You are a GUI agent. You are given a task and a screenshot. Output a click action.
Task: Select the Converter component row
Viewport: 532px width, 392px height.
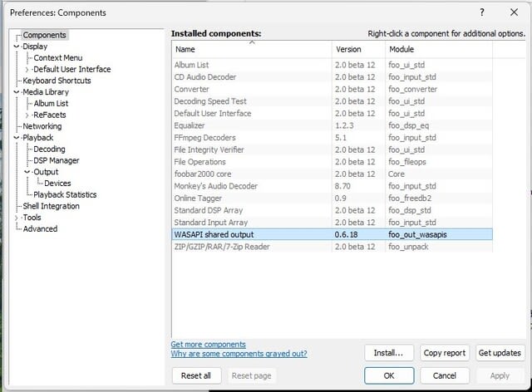click(x=332, y=89)
